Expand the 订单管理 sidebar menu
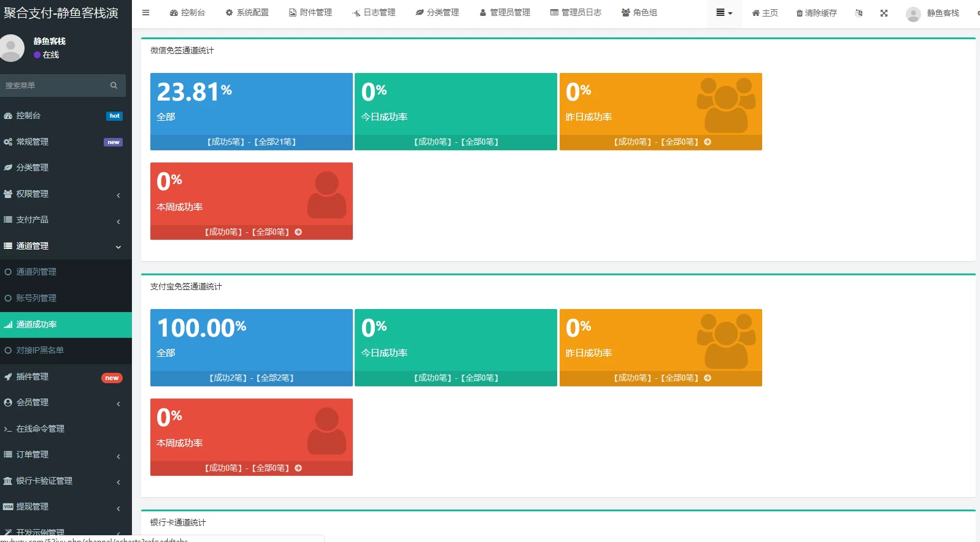The height and width of the screenshot is (542, 980). pos(61,454)
